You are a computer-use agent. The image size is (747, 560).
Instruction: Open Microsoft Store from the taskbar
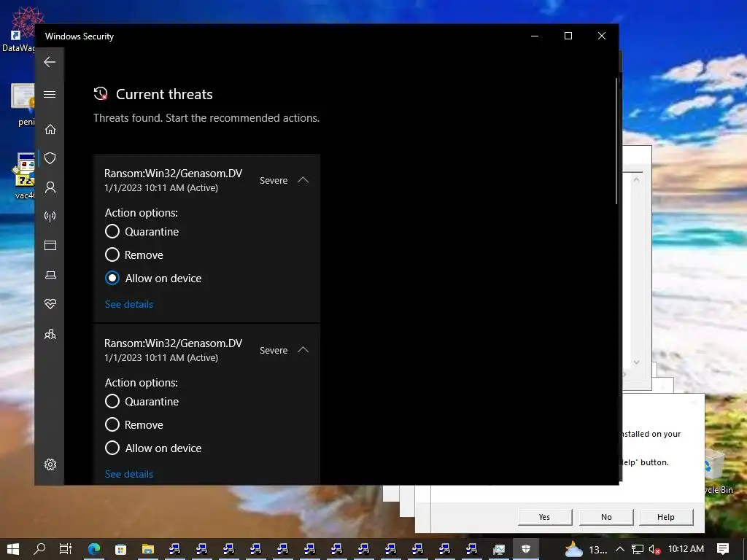pyautogui.click(x=121, y=549)
